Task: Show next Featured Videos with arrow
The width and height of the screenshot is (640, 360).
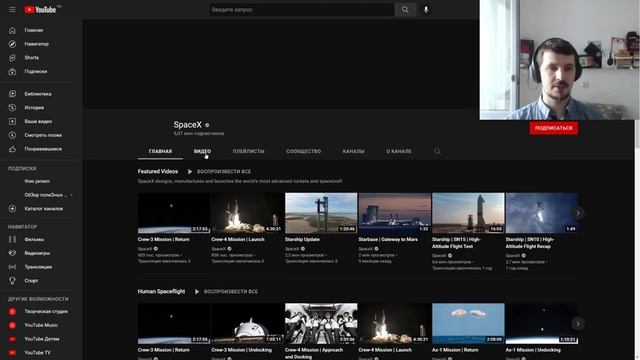Action: [x=578, y=213]
